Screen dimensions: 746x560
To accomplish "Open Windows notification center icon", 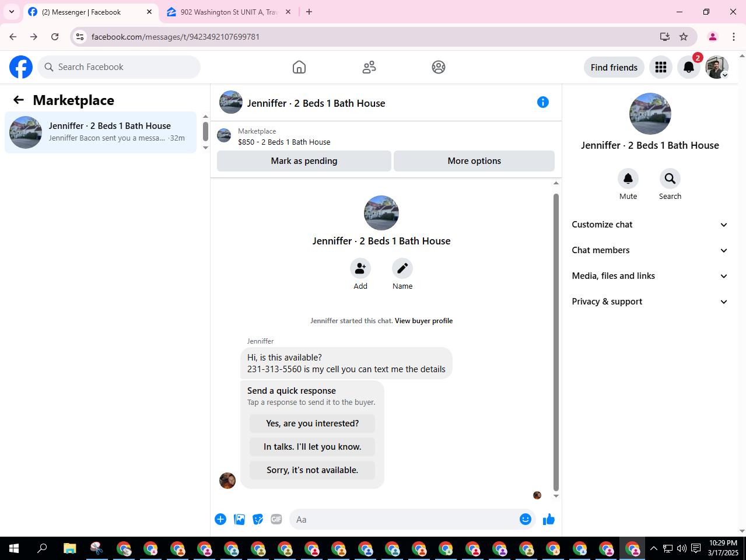I will (x=696, y=548).
